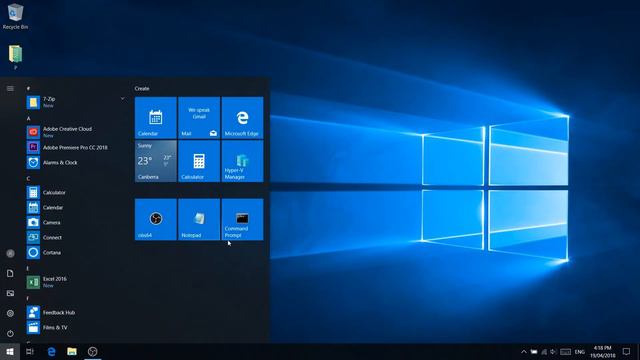Screen dimensions: 640x360
Task: Open Calendar in the app list
Action: tap(76, 207)
